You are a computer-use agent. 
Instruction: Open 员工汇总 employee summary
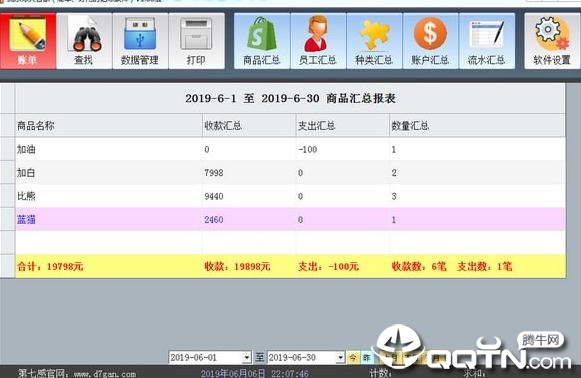(x=318, y=41)
